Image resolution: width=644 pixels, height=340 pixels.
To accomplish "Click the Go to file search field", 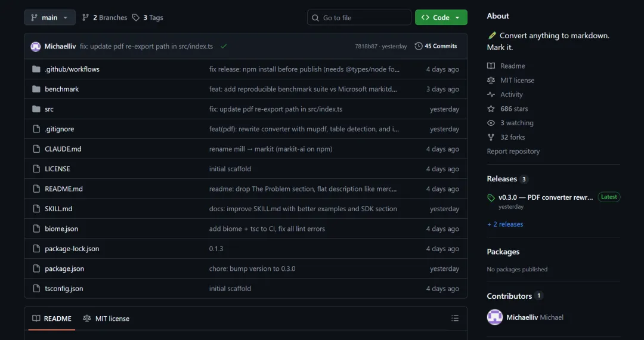I will tap(359, 17).
